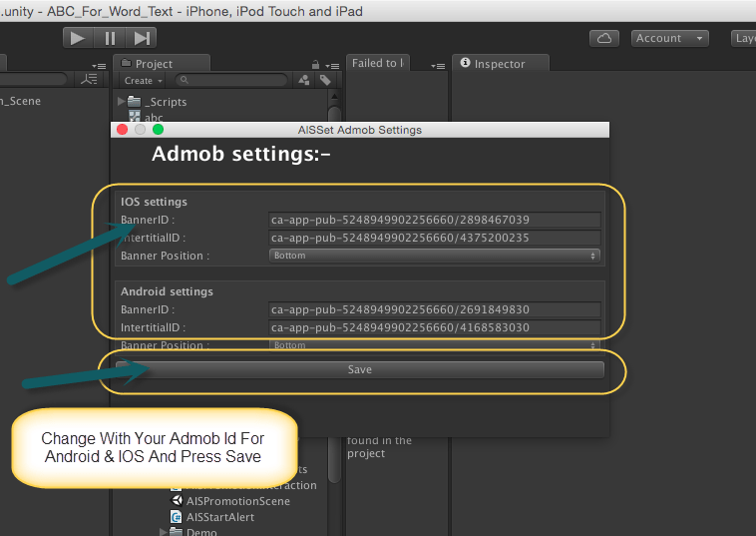The image size is (756, 536).
Task: Click the Android IntertitialID input field
Action: 434,327
